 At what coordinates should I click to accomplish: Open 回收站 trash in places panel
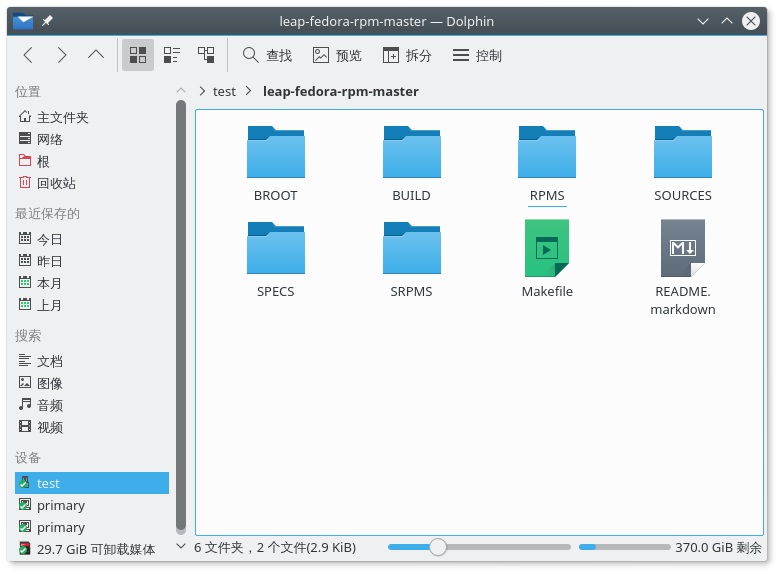pos(92,183)
